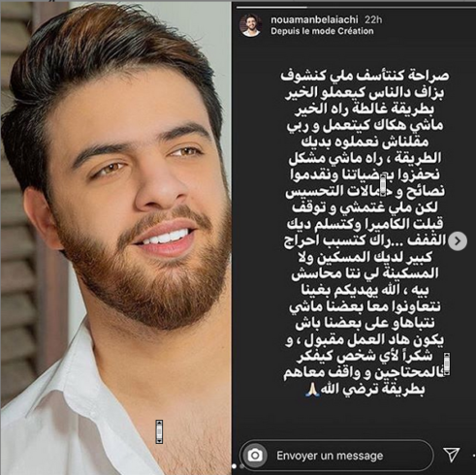Click the 22h story timestamp
Image resolution: width=476 pixels, height=475 pixels.
pyautogui.click(x=373, y=19)
